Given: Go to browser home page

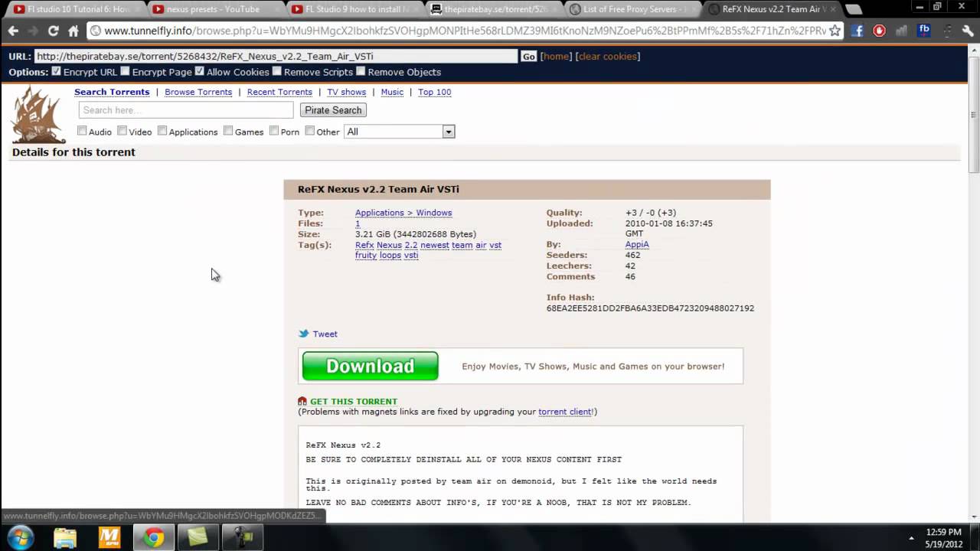Looking at the screenshot, I should tap(73, 31).
